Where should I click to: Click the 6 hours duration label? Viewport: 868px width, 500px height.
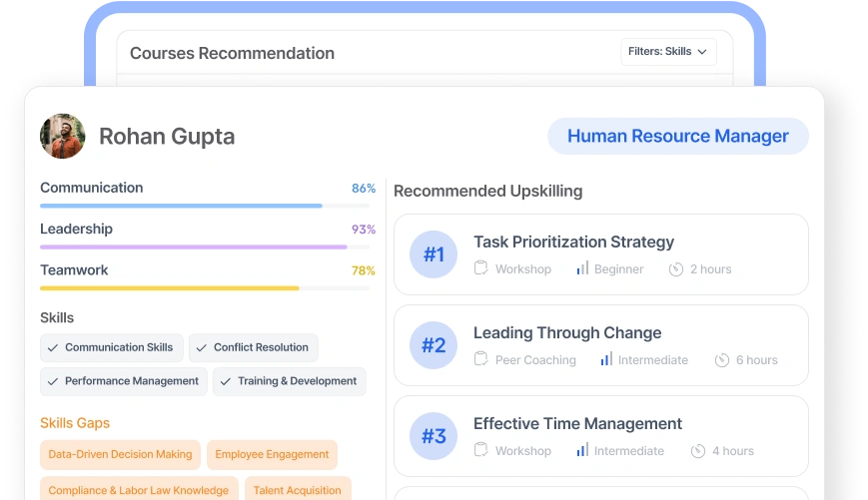757,360
